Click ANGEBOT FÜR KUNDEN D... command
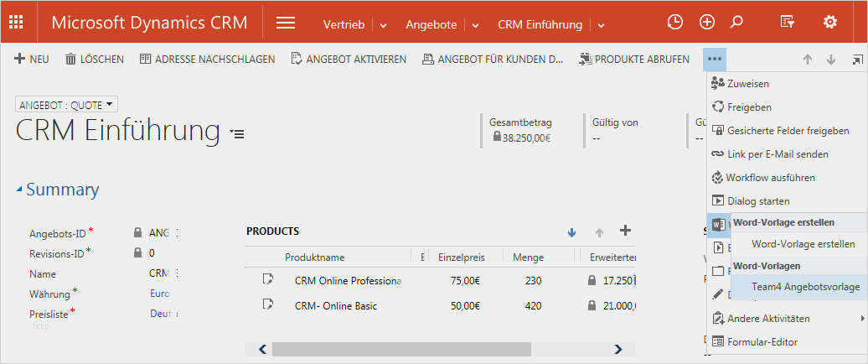Screen dimensions: 868x364 (493, 59)
